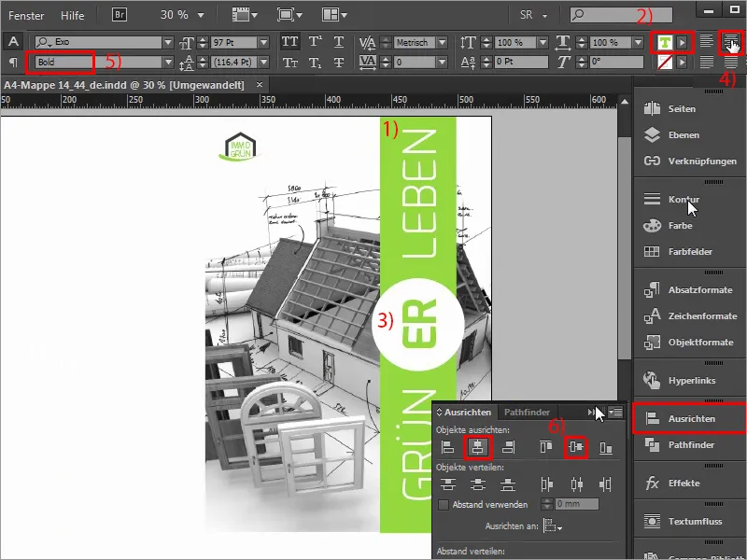Click the 0 mm spacing input field

coord(576,504)
